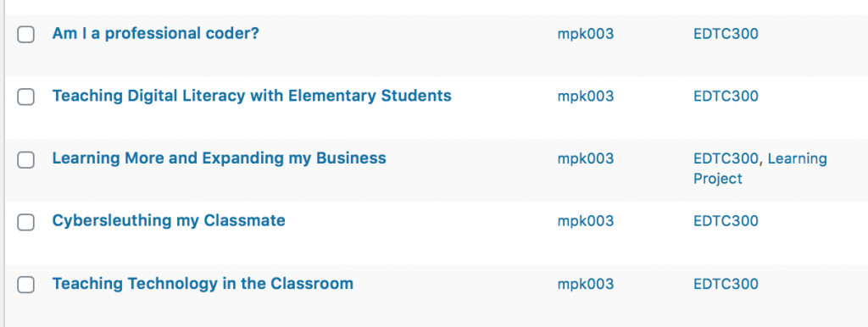Edit the post 'Teaching Technology in the Classroom'
Viewport: 868px width, 327px height.
pos(203,284)
